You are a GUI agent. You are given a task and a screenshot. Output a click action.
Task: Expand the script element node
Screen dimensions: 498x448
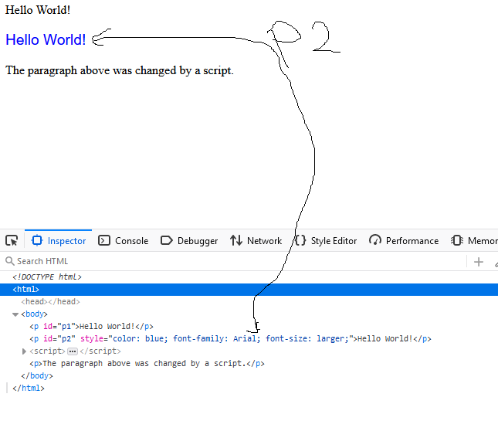(24, 351)
